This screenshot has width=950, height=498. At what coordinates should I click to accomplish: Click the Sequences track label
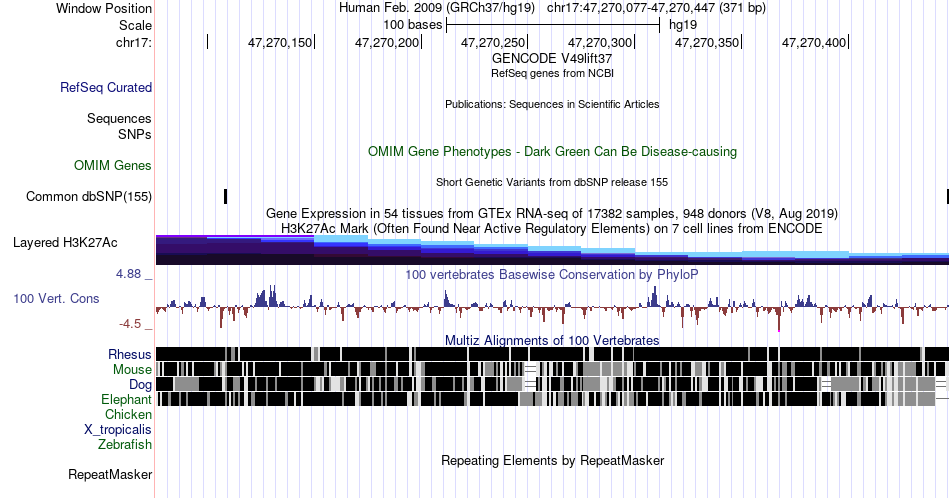(x=119, y=118)
